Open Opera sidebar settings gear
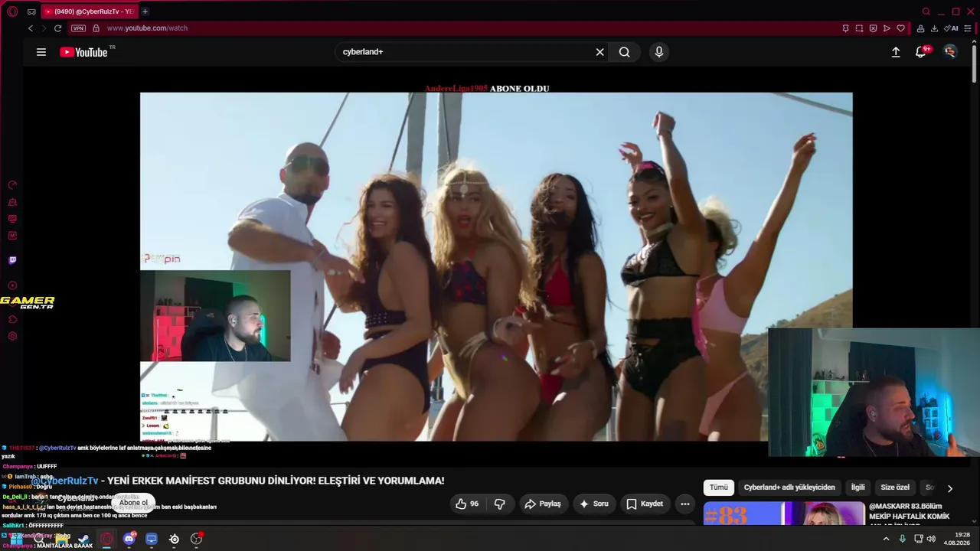 pyautogui.click(x=12, y=336)
